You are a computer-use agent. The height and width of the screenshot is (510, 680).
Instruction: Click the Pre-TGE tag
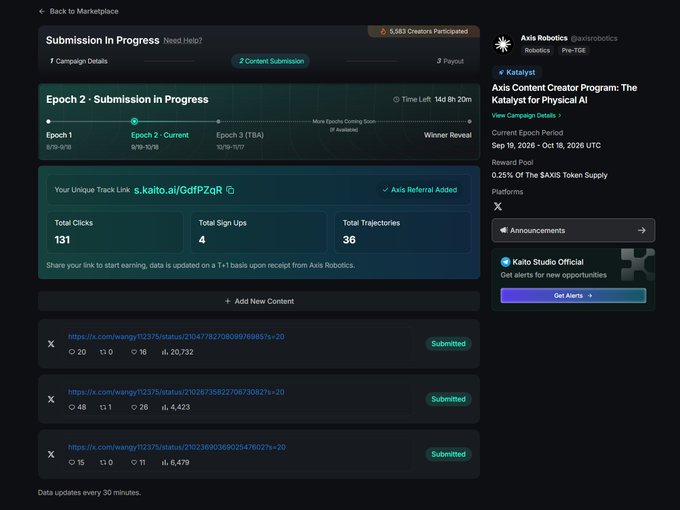point(573,50)
